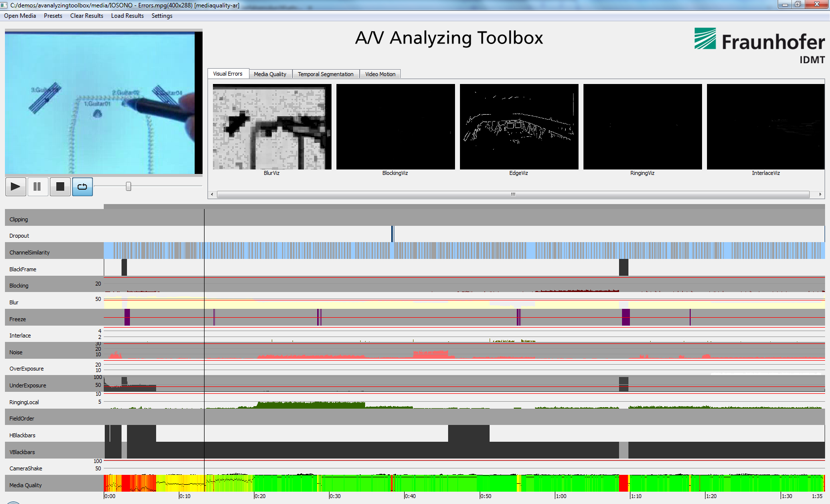Stop the video playback
The width and height of the screenshot is (830, 504).
(x=60, y=187)
